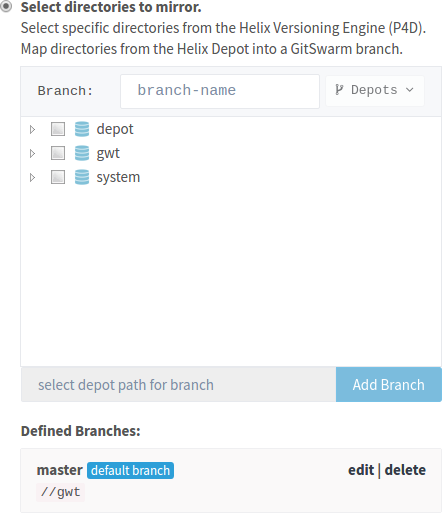Delete the master branch
The height and width of the screenshot is (513, 442).
coord(405,470)
